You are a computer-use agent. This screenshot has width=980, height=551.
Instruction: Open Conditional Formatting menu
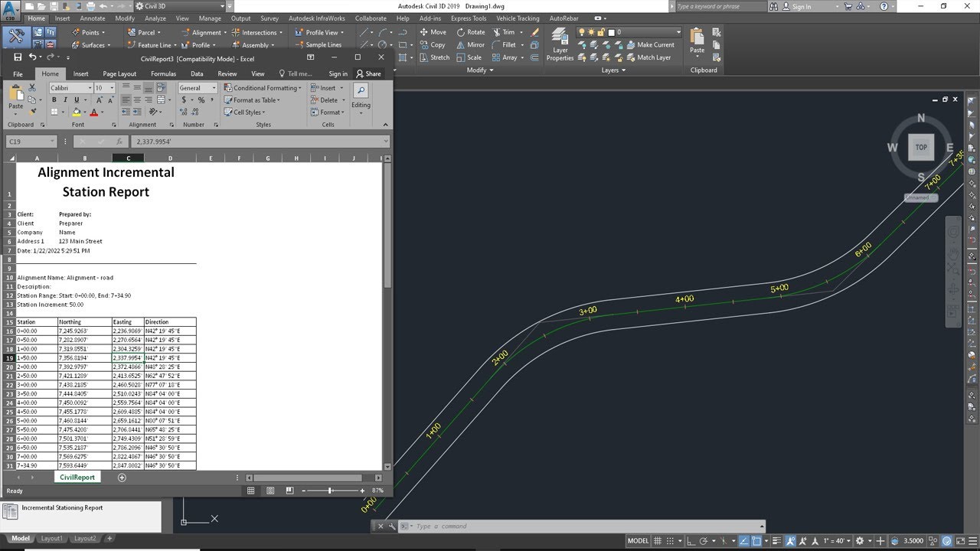pyautogui.click(x=262, y=88)
